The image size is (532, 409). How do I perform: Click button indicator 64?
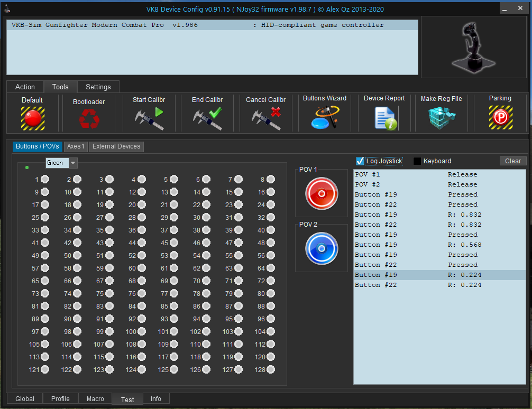click(x=271, y=268)
